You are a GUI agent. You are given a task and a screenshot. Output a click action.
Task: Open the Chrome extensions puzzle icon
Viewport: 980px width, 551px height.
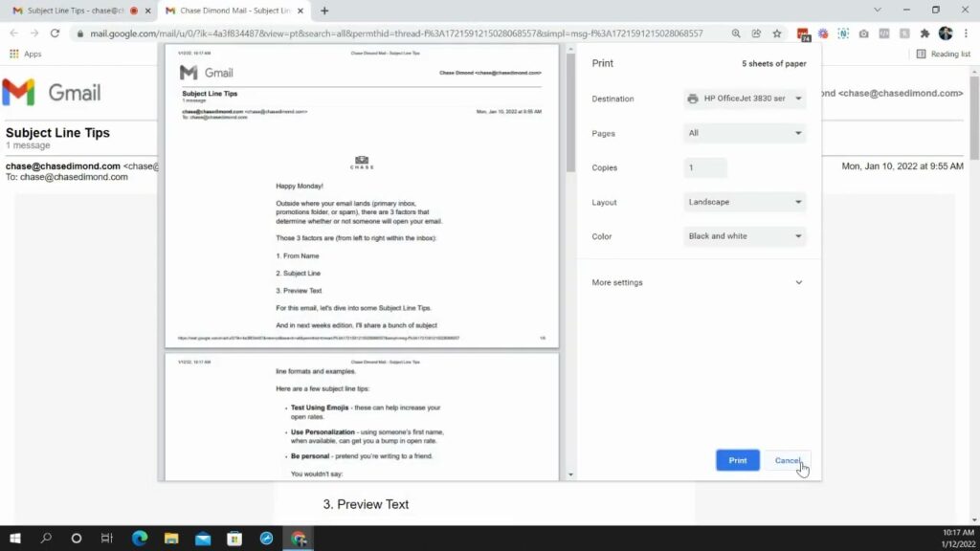coord(924,33)
